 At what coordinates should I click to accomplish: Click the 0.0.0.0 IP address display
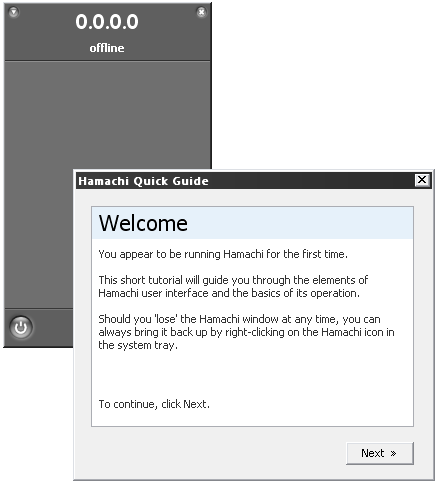pyautogui.click(x=107, y=22)
